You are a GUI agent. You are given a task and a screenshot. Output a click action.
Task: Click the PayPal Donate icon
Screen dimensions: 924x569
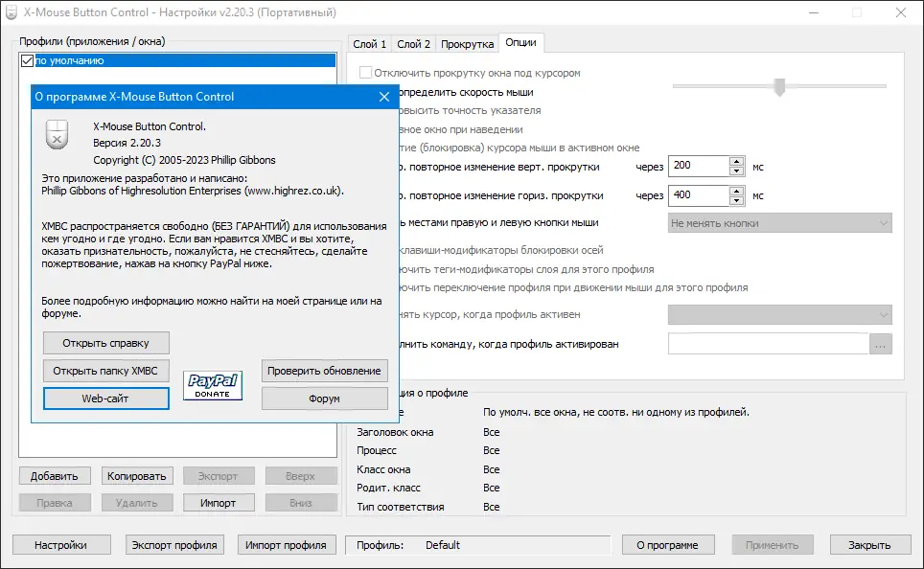[213, 385]
